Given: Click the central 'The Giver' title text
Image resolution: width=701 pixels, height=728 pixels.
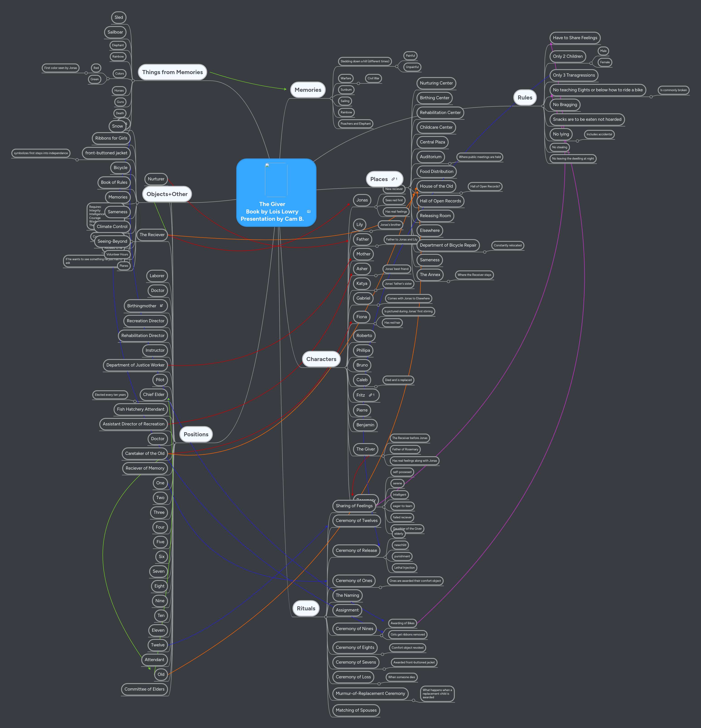Looking at the screenshot, I should pyautogui.click(x=273, y=204).
